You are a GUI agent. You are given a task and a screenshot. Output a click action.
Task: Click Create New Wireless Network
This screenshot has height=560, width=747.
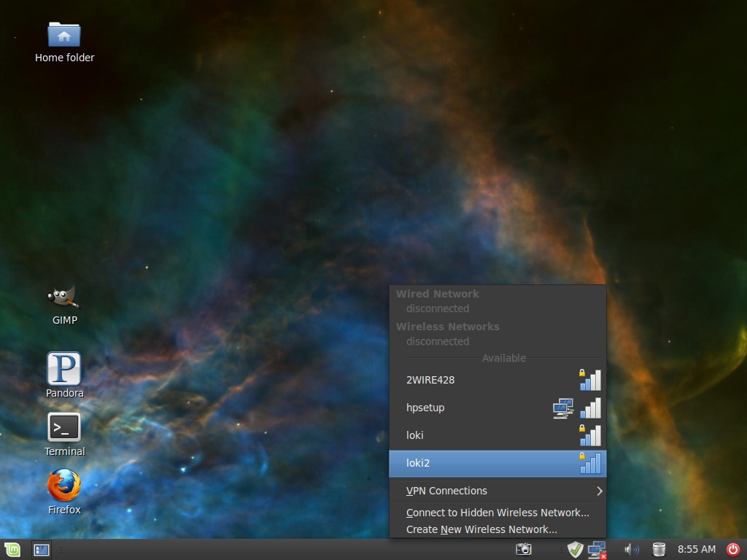481,529
